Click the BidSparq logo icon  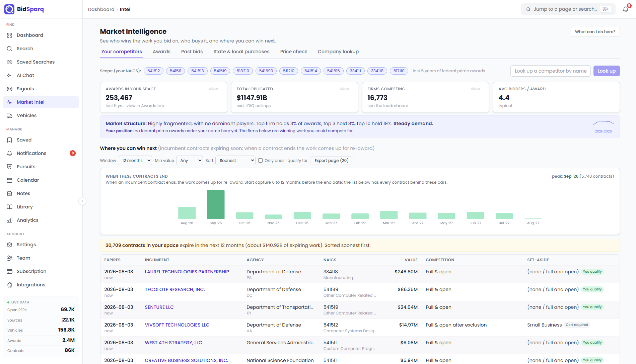9,9
